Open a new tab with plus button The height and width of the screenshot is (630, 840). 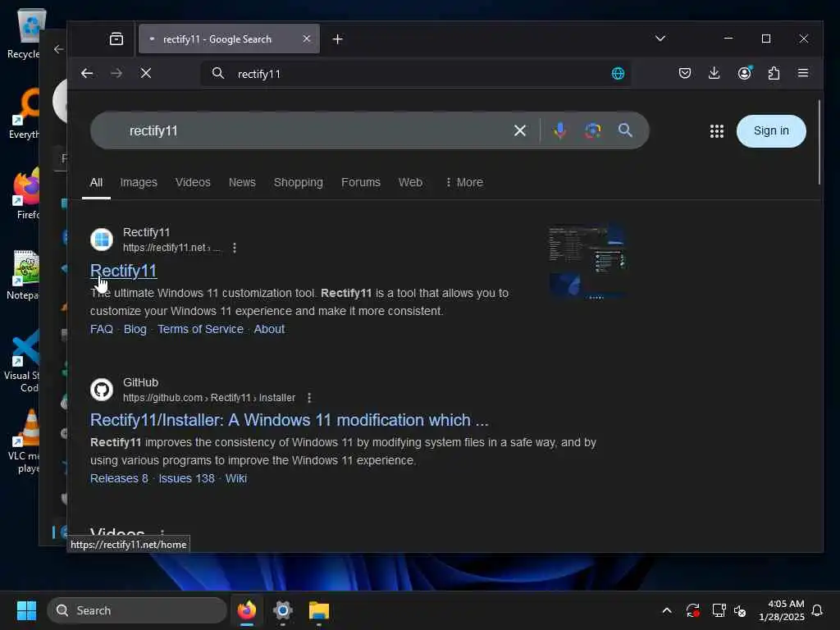tap(337, 39)
